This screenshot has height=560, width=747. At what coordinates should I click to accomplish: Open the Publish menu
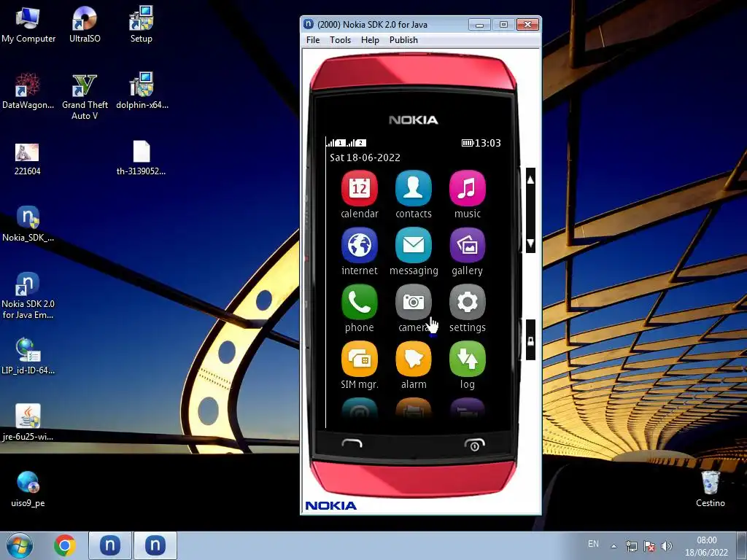[x=403, y=40]
